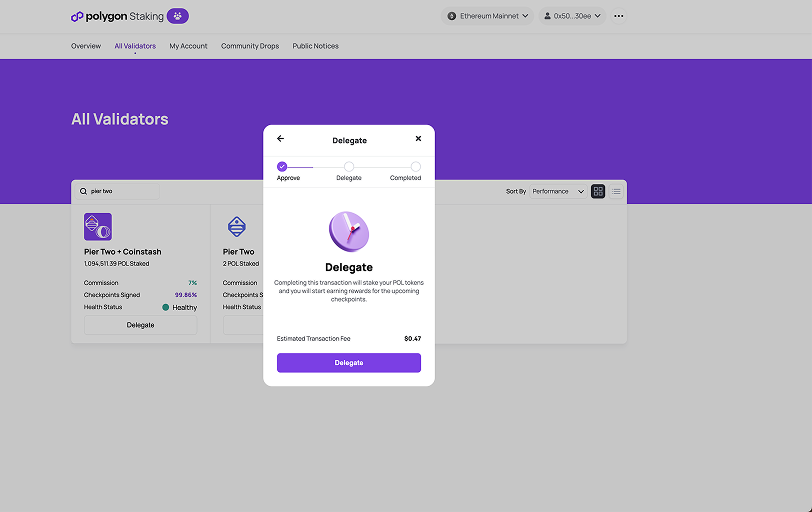Click the 99.86% checkpoints signed value
Screen dimensions: 812x512
(186, 295)
